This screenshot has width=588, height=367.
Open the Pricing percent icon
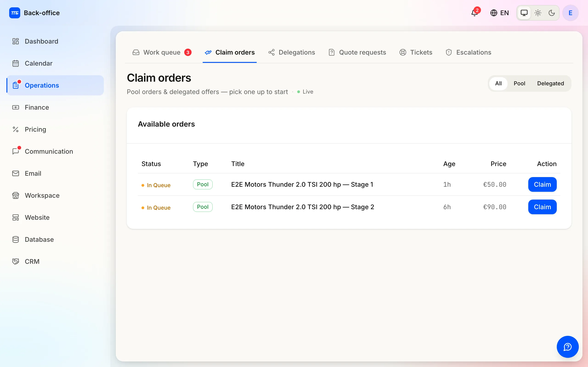click(x=16, y=129)
